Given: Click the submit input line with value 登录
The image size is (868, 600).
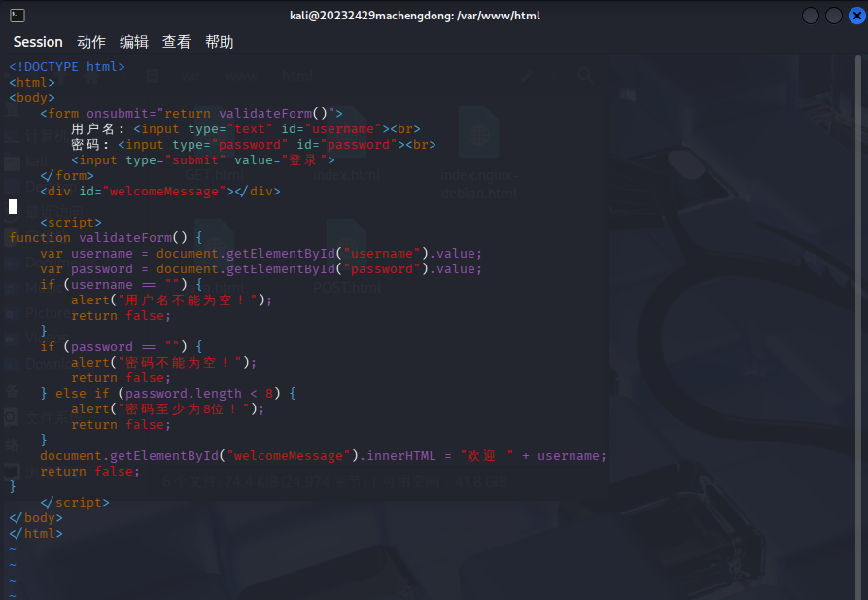Looking at the screenshot, I should 203,160.
